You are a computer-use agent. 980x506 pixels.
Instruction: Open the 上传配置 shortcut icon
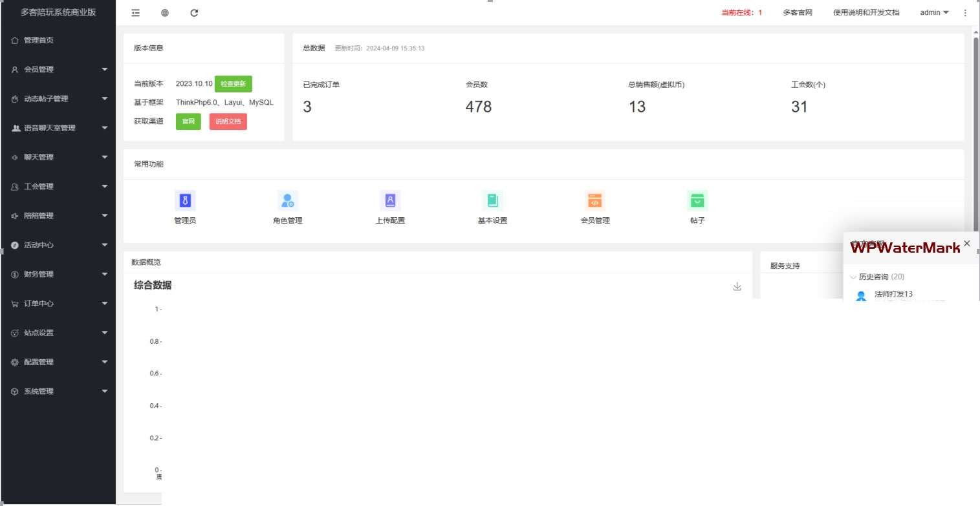pyautogui.click(x=390, y=201)
